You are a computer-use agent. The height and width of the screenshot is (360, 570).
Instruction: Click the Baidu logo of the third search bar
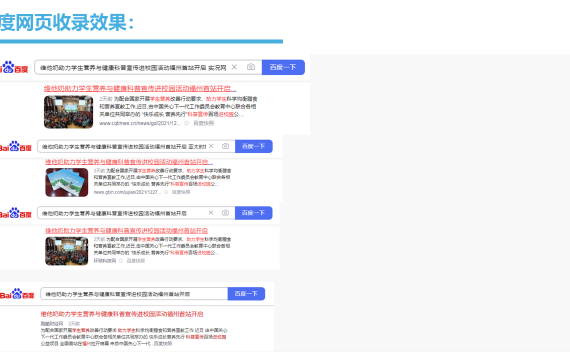[x=16, y=213]
